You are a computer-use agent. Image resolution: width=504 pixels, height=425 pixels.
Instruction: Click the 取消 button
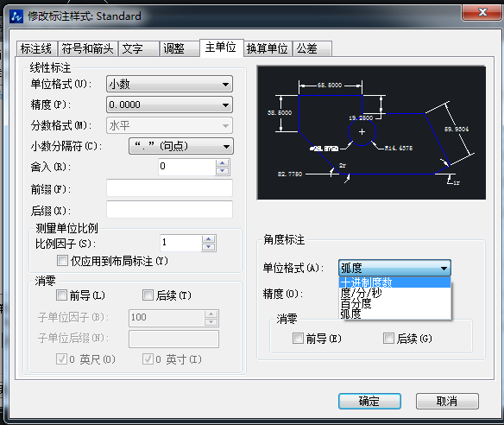pyautogui.click(x=447, y=401)
